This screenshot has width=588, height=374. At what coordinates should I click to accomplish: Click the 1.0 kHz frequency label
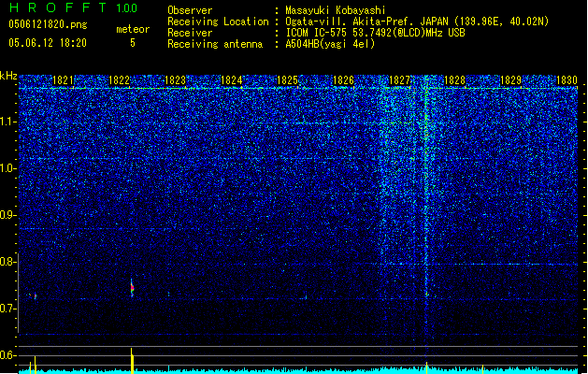(7, 168)
